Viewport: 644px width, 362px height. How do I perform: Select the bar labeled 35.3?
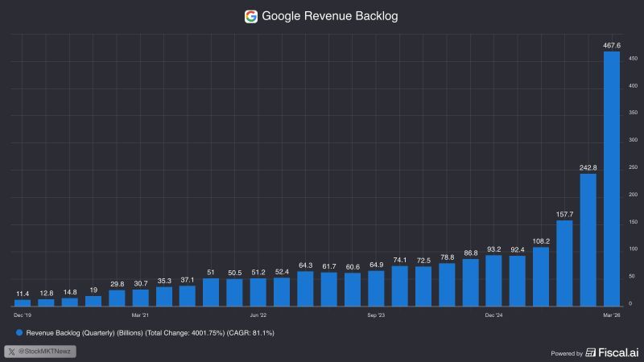(x=164, y=297)
